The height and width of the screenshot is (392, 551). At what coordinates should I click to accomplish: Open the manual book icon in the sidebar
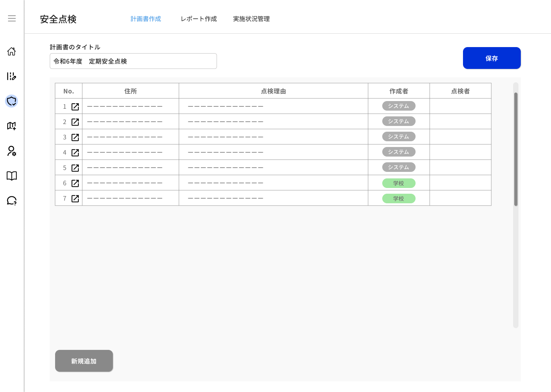tap(11, 176)
